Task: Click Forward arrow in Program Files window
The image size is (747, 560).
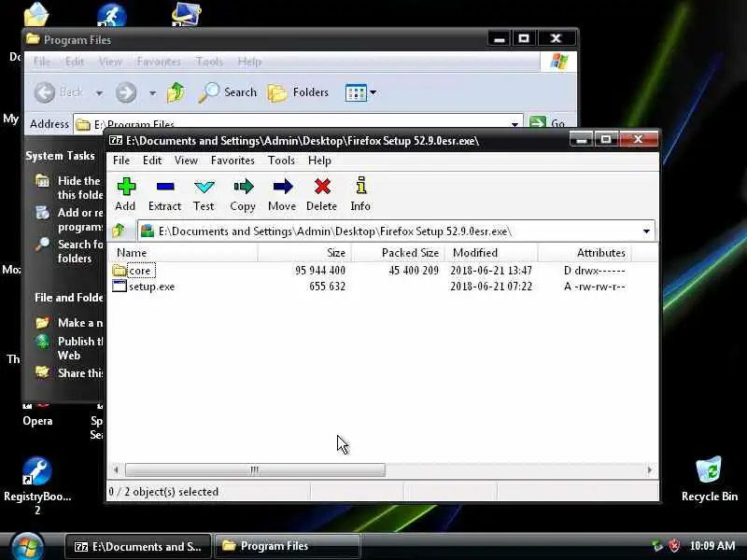Action: [x=126, y=92]
